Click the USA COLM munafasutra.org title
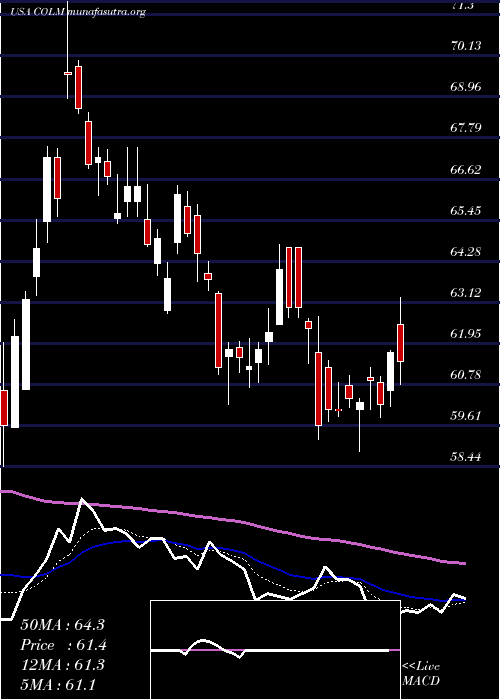Image resolution: width=500 pixels, height=700 pixels. pos(79,12)
